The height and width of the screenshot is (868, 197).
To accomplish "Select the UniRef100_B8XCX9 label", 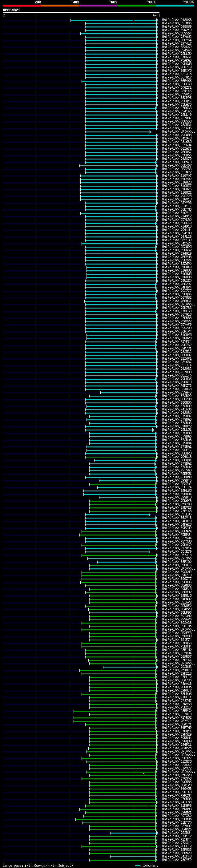I will (177, 47).
